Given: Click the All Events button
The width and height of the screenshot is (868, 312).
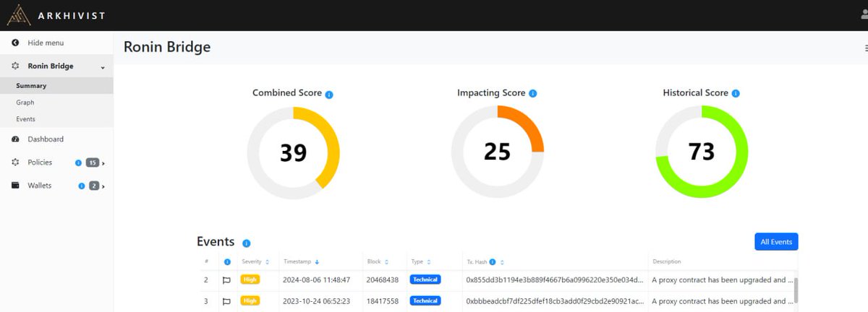Looking at the screenshot, I should point(776,242).
